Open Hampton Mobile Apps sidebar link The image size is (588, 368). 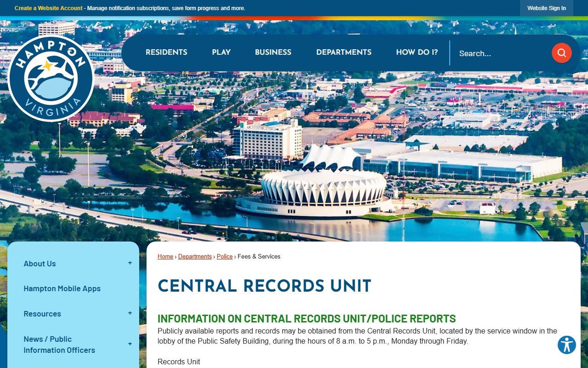click(62, 288)
